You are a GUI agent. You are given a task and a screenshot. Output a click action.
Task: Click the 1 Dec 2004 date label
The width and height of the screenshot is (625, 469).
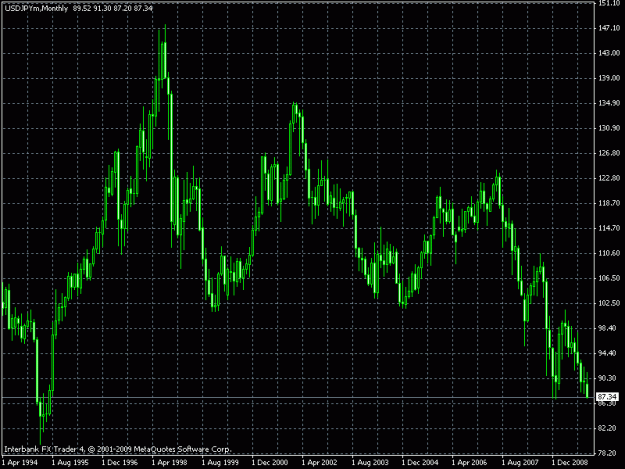tap(420, 463)
